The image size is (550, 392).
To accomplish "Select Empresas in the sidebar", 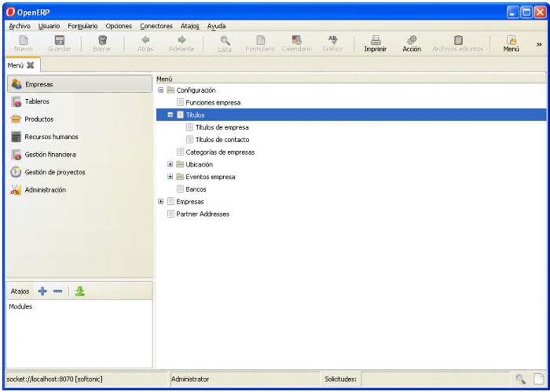I will (80, 84).
